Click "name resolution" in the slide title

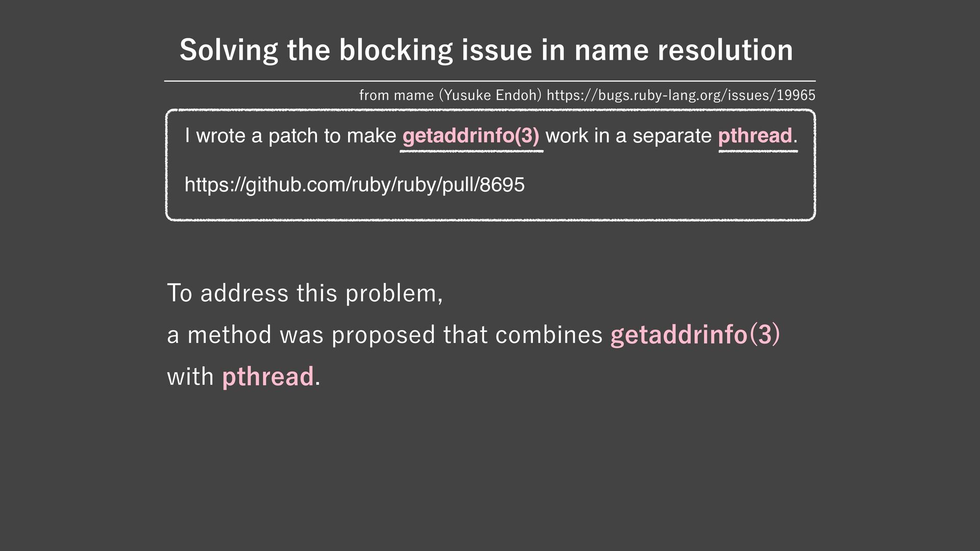(x=683, y=51)
